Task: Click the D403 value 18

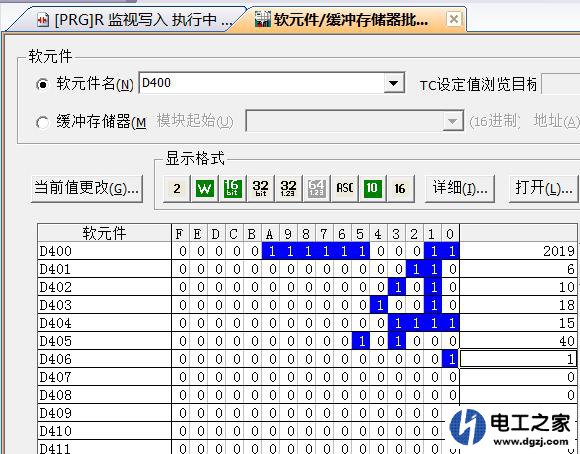Action: point(518,305)
